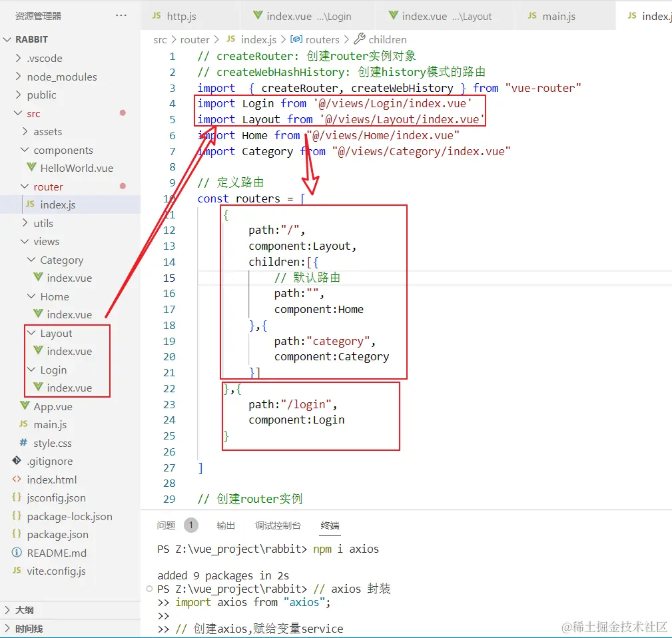Viewport: 672px width, 638px height.
Task: Click the git icon beside .gitignore
Action: point(17,461)
